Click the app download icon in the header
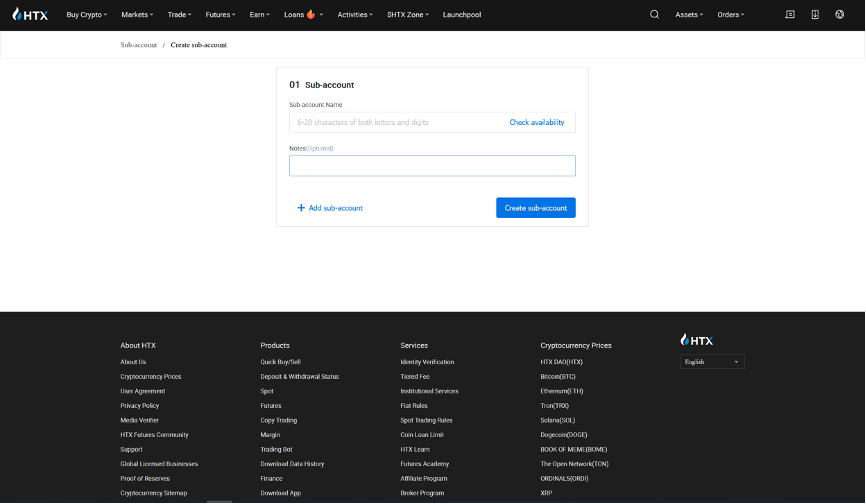 815,14
